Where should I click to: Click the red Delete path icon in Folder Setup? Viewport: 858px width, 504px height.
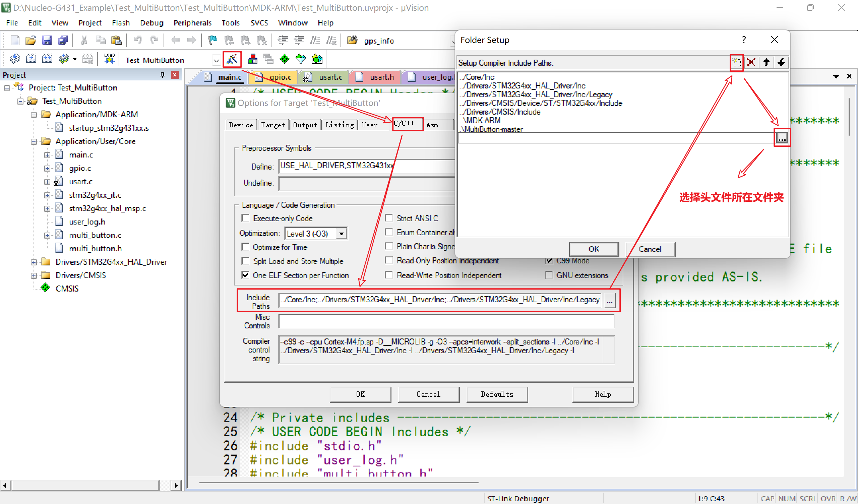(x=751, y=63)
